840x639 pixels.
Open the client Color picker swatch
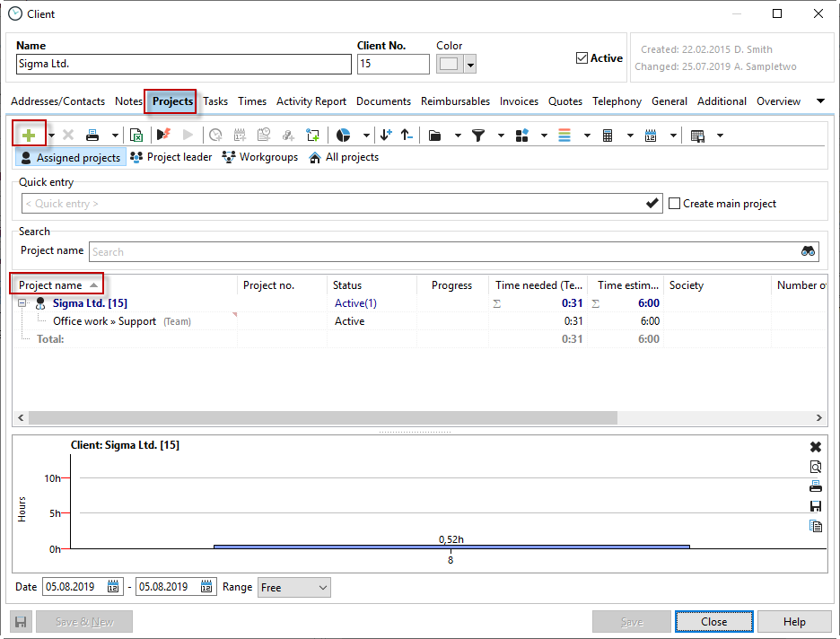[x=449, y=64]
